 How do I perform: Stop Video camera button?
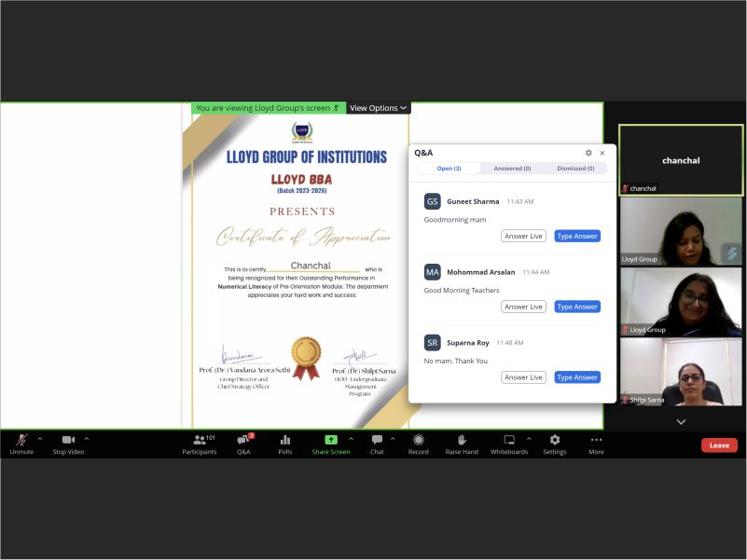[68, 444]
